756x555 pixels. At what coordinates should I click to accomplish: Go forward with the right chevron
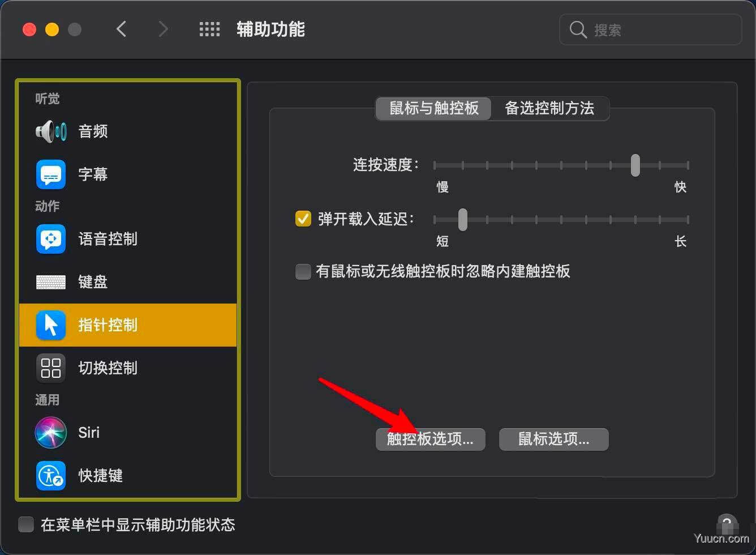pos(163,29)
